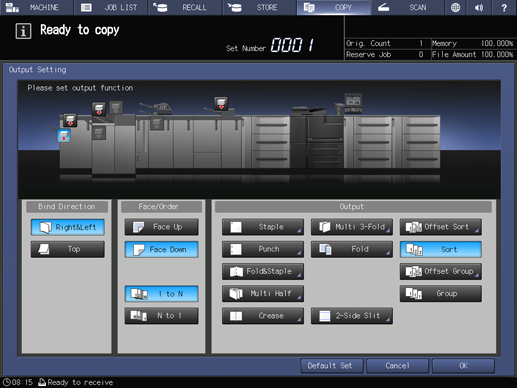Select Group output mode
Image resolution: width=517 pixels, height=388 pixels.
[x=441, y=294]
